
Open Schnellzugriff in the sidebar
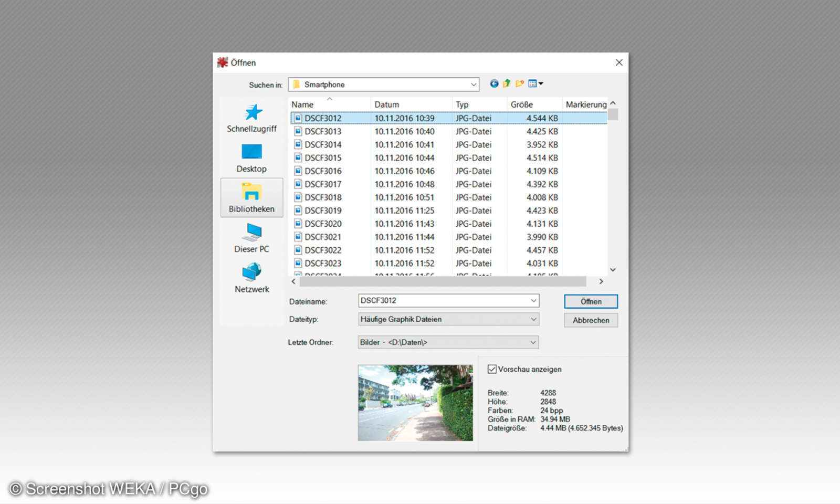[251, 119]
